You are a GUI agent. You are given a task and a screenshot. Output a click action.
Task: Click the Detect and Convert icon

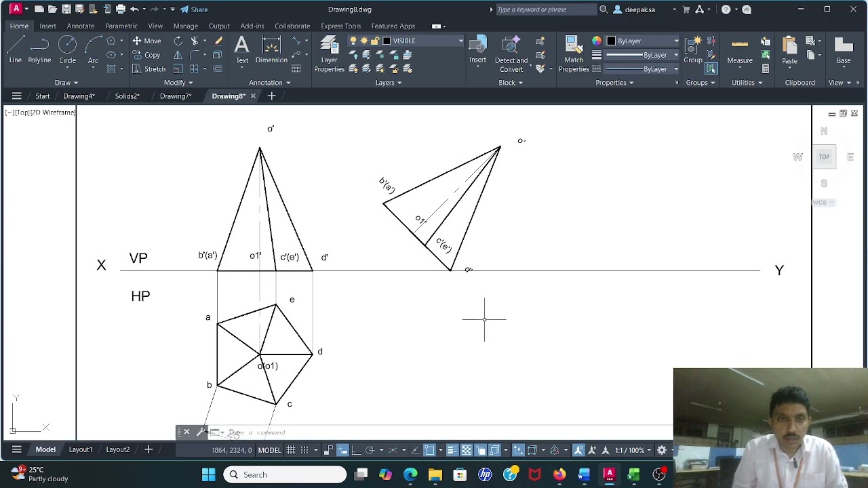point(511,54)
